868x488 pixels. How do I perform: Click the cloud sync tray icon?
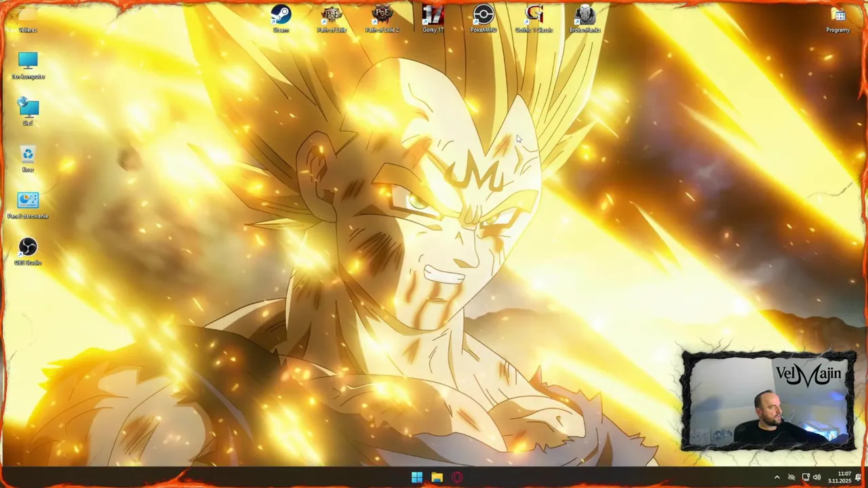(x=791, y=477)
